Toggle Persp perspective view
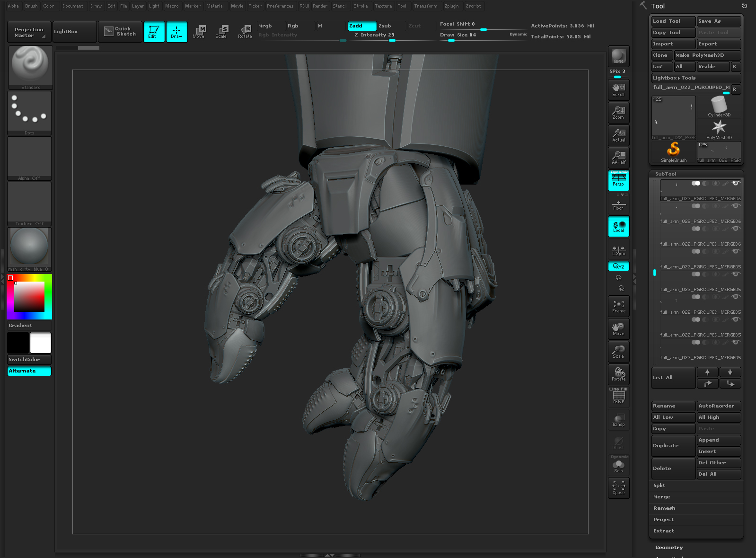This screenshot has width=756, height=558. pyautogui.click(x=618, y=180)
